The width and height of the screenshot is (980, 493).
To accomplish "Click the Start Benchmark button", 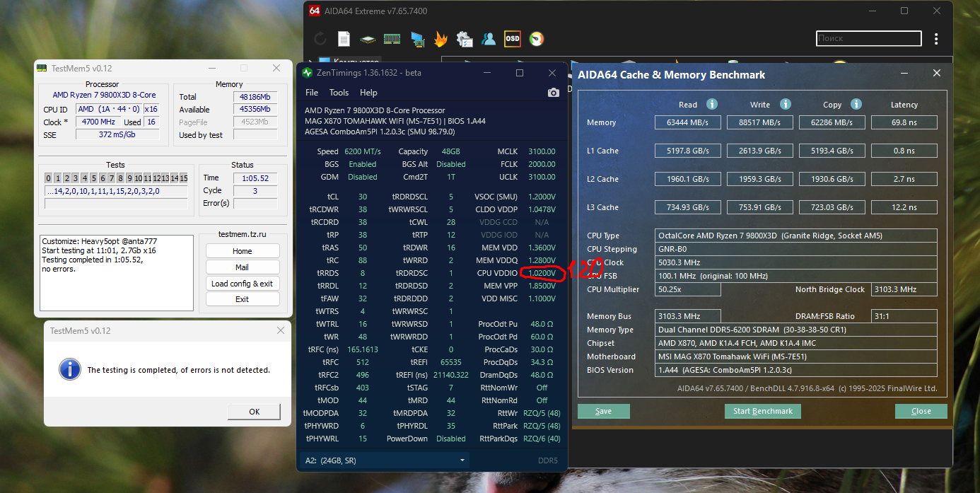I will click(x=763, y=411).
